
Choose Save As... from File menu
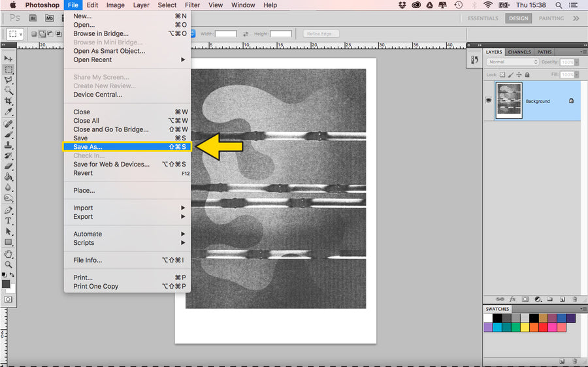pyautogui.click(x=88, y=147)
